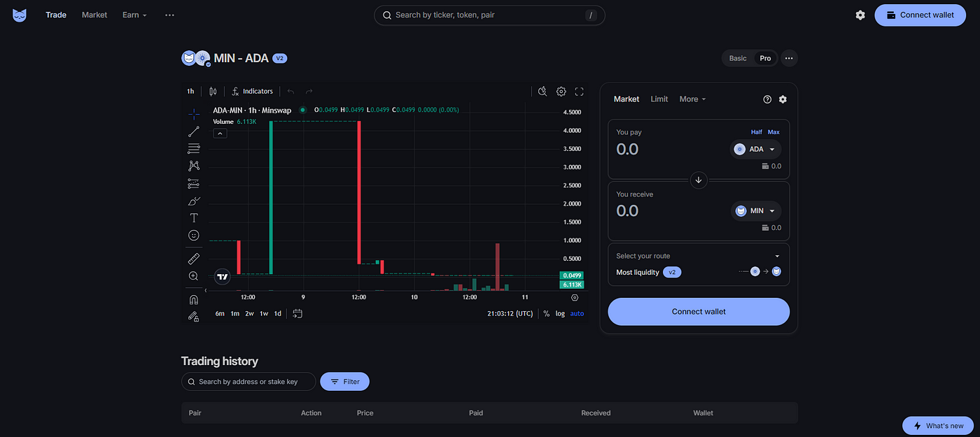Select the zoom in tool
This screenshot has height=437, width=980.
(x=194, y=276)
